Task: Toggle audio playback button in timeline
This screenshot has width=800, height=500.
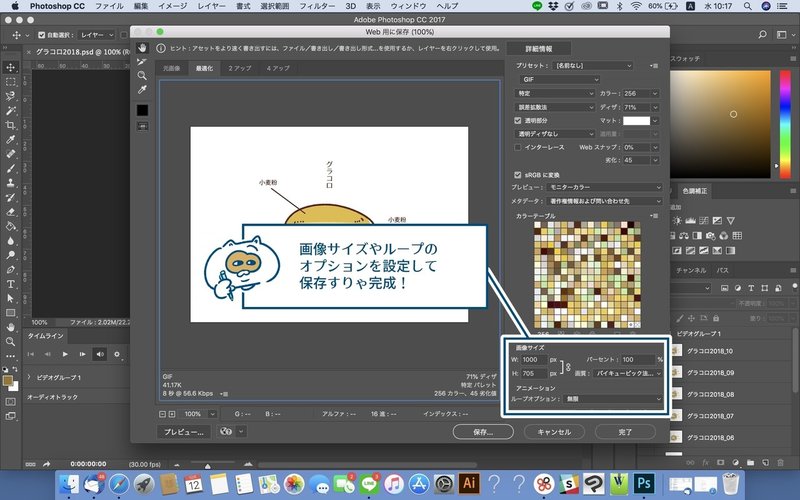Action: tap(99, 354)
